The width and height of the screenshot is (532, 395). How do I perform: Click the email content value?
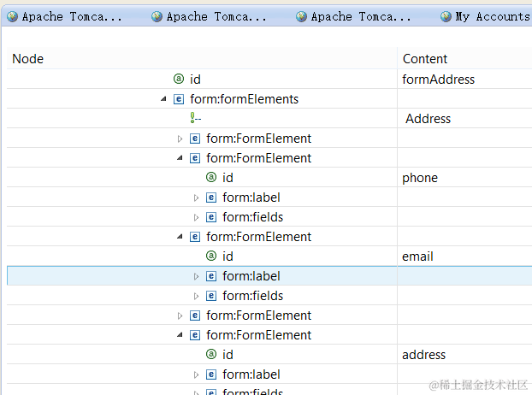[x=417, y=256]
